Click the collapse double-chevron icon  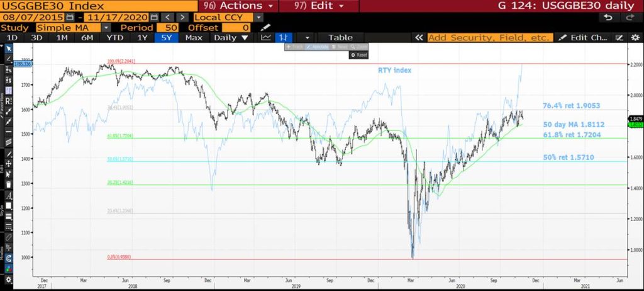click(x=418, y=38)
